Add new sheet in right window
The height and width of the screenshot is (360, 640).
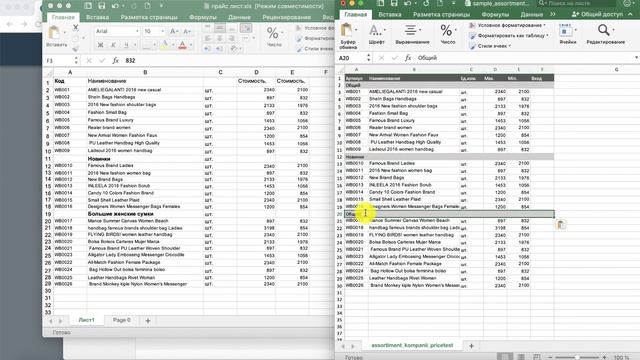pos(471,346)
